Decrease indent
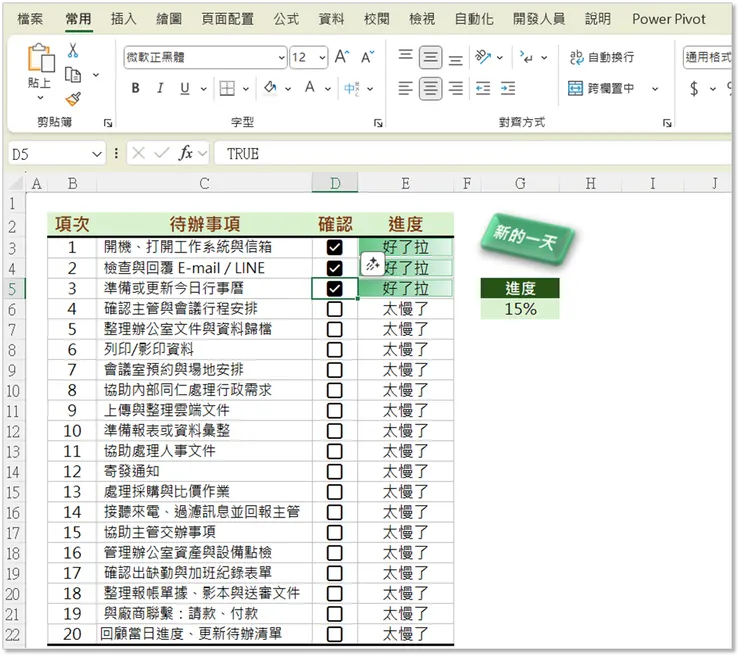Image resolution: width=740 pixels, height=657 pixels. click(483, 88)
